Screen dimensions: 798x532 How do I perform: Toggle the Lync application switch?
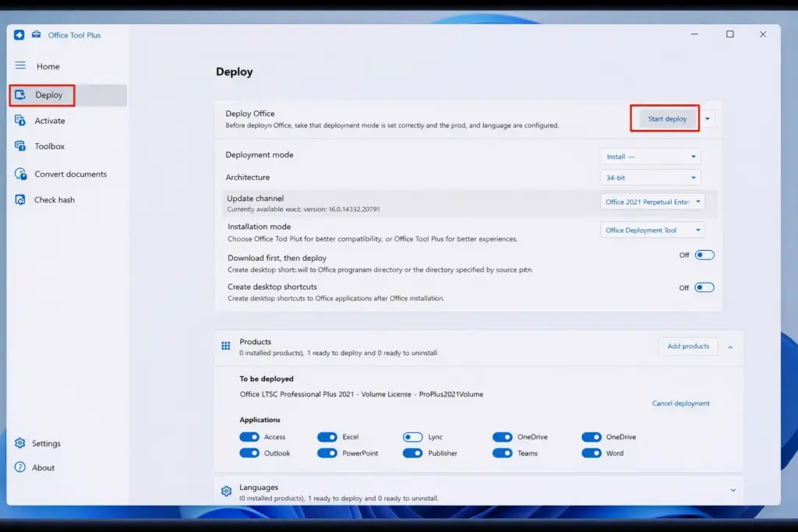[412, 437]
